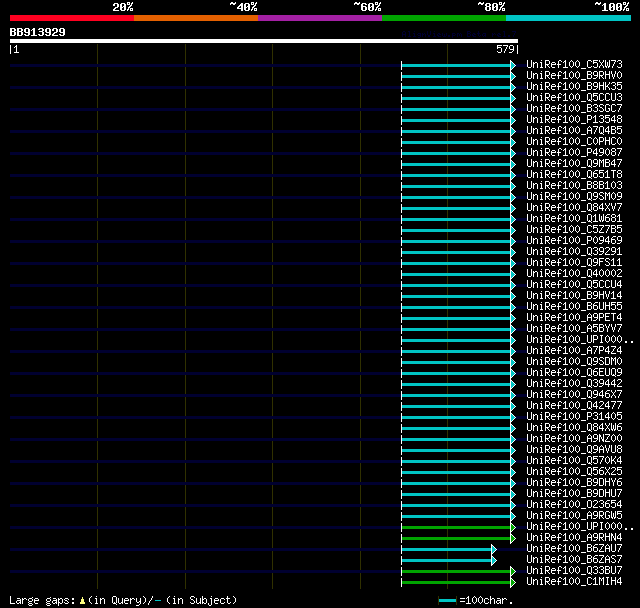The width and height of the screenshot is (640, 608).
Task: Open the UniRef100_B6ZAU7 entry
Action: 574,549
